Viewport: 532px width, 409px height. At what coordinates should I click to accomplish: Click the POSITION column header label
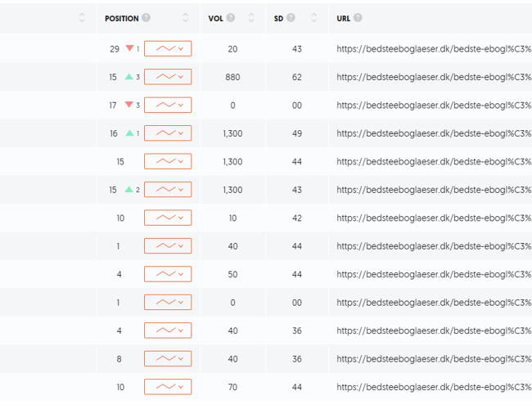coord(122,18)
